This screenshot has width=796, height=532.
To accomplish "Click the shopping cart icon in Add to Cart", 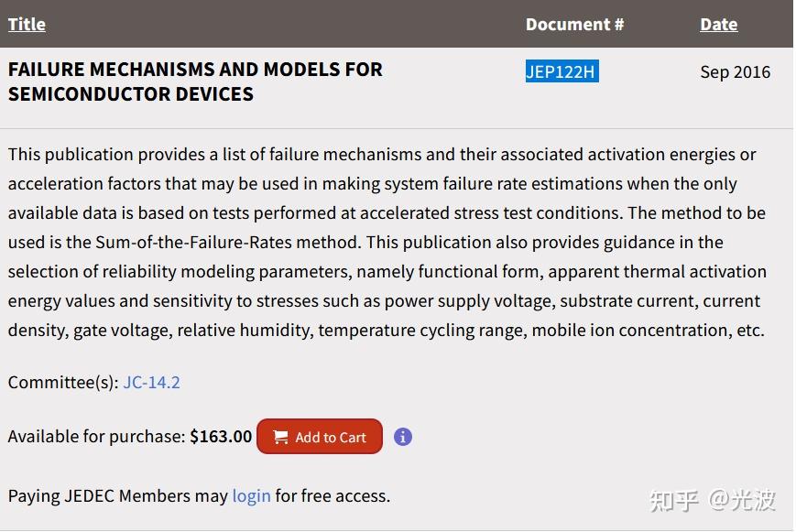I will (280, 438).
